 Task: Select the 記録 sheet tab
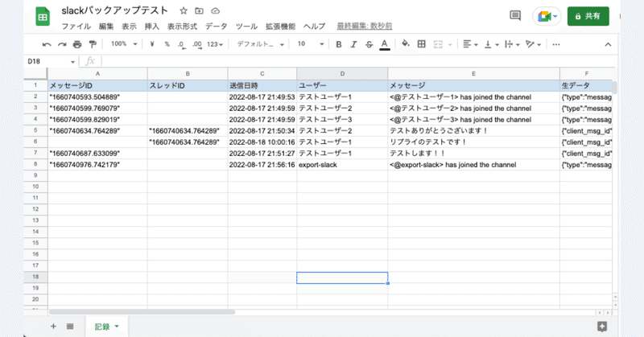tap(107, 327)
